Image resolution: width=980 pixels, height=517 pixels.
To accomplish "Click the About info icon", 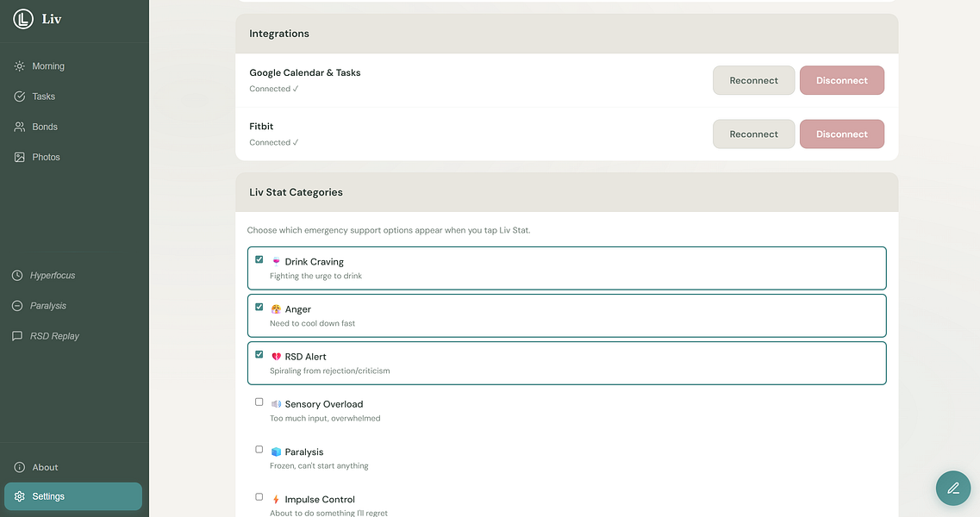I will click(x=19, y=467).
